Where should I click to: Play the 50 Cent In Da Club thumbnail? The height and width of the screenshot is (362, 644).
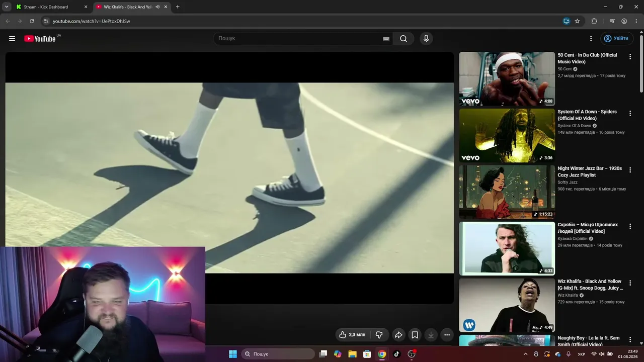pos(507,79)
